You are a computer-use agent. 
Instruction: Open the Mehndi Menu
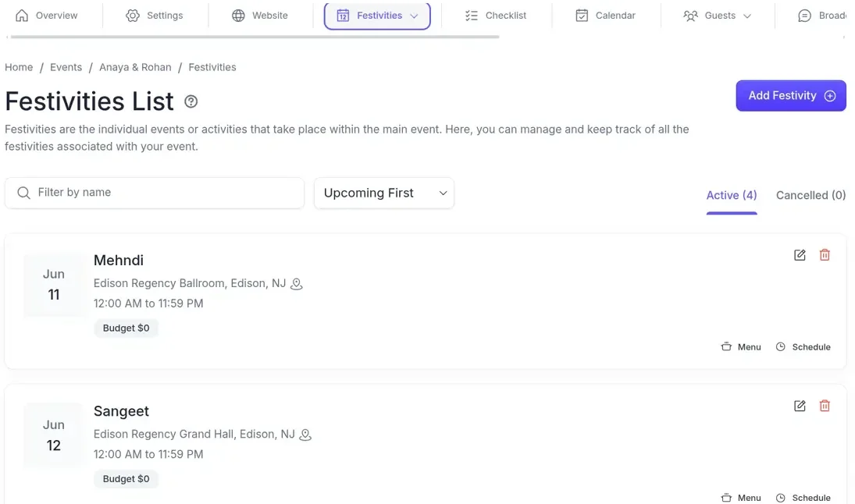(x=741, y=347)
